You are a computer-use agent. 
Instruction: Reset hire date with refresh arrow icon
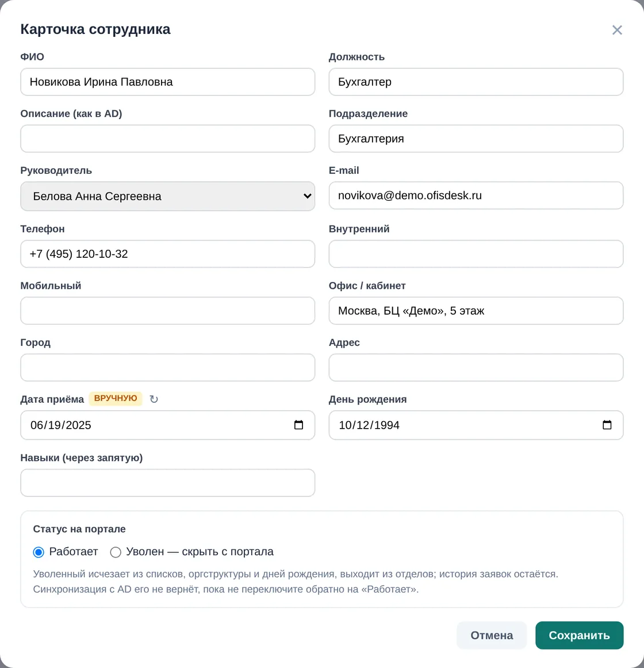click(154, 399)
